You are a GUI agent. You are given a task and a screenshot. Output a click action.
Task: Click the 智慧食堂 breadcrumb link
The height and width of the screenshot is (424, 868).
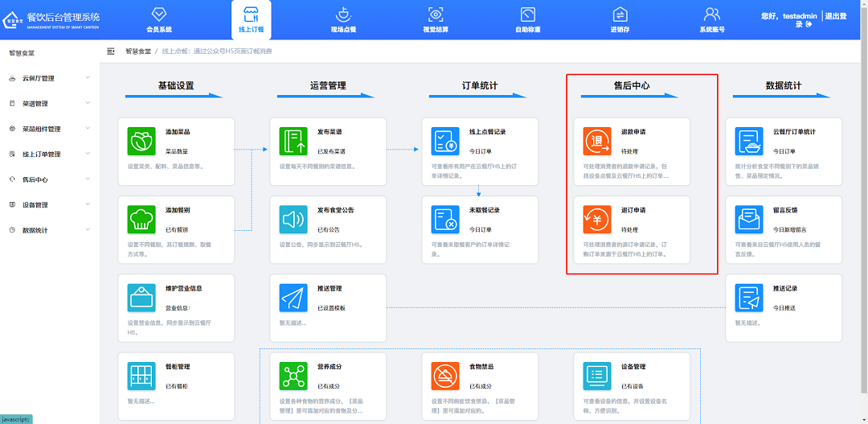point(137,51)
